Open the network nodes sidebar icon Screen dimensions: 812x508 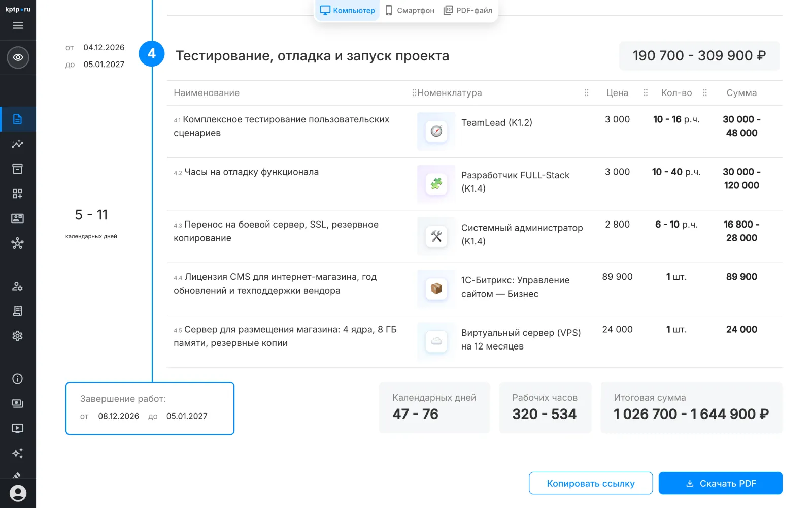18,243
